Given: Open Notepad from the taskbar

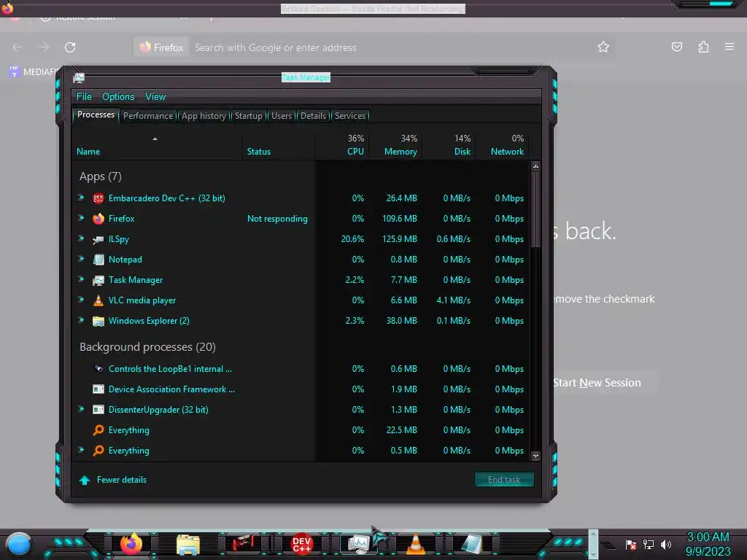Looking at the screenshot, I should click(472, 544).
